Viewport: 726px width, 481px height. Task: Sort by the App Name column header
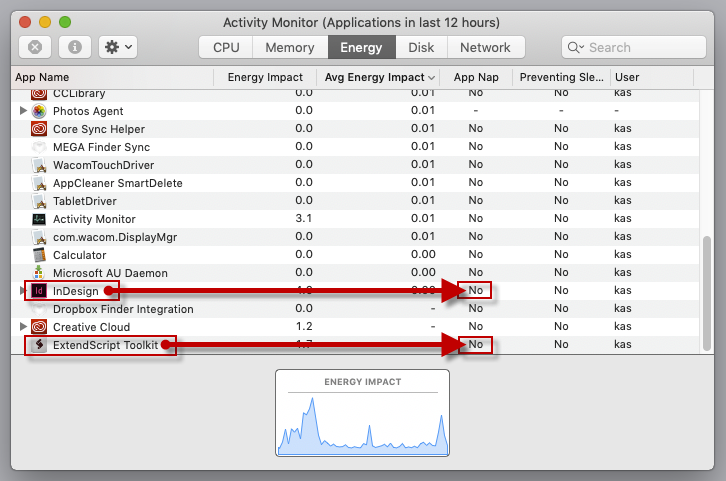pyautogui.click(x=112, y=77)
